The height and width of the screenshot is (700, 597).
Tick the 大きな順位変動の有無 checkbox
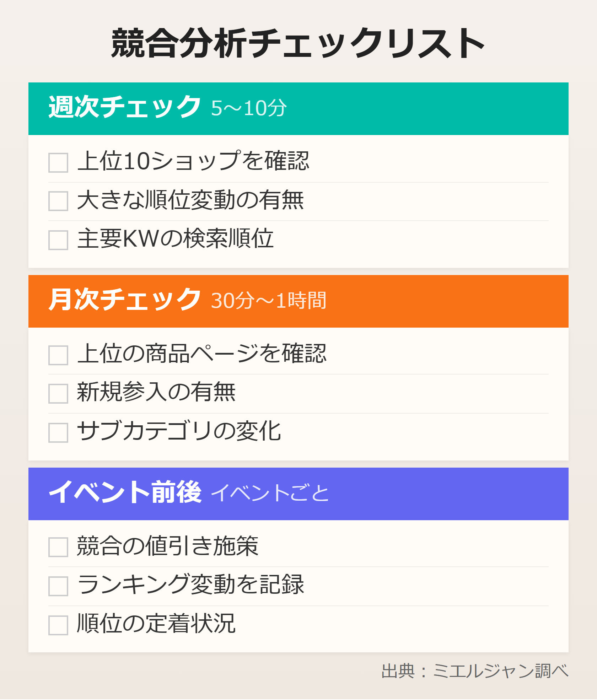click(58, 201)
